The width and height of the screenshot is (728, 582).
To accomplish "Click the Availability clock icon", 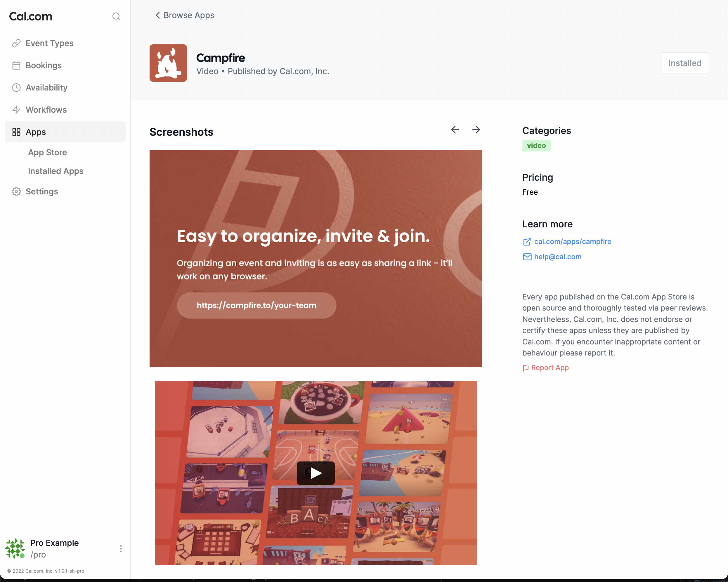I will tap(16, 88).
